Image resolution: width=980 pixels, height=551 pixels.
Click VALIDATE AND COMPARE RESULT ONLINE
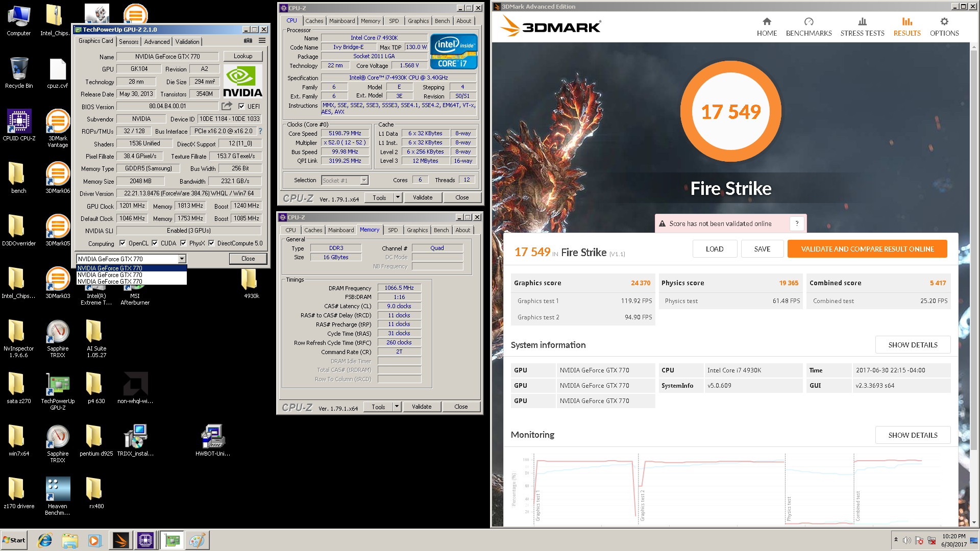click(x=867, y=249)
